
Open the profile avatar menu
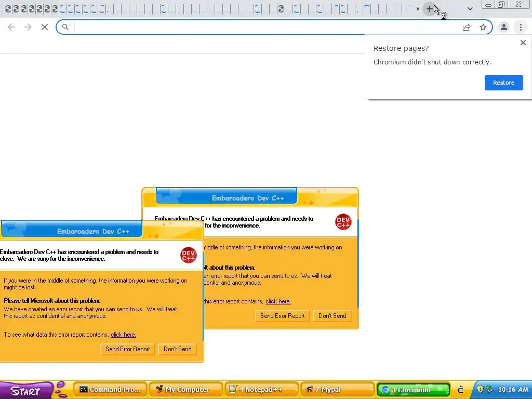[504, 27]
